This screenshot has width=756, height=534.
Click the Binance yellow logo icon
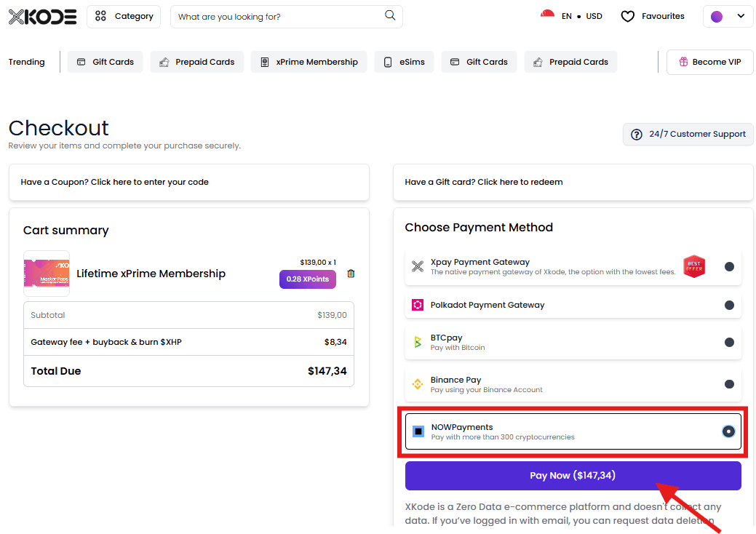pyautogui.click(x=418, y=384)
